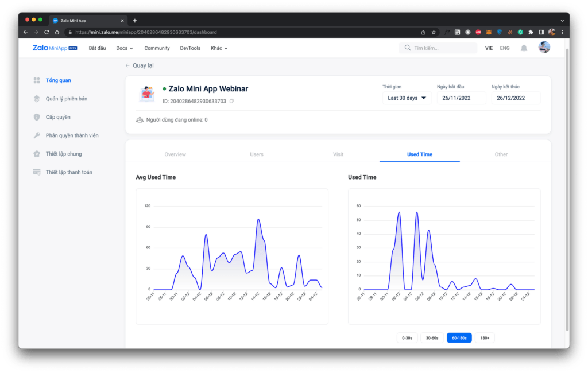
Task: Click the notification bell icon
Action: (x=524, y=48)
